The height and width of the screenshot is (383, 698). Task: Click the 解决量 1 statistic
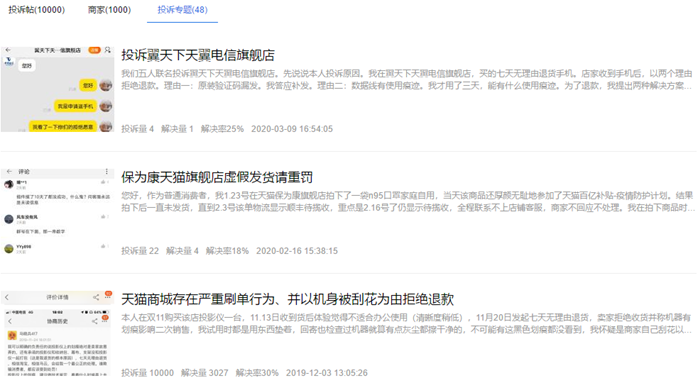coord(177,129)
